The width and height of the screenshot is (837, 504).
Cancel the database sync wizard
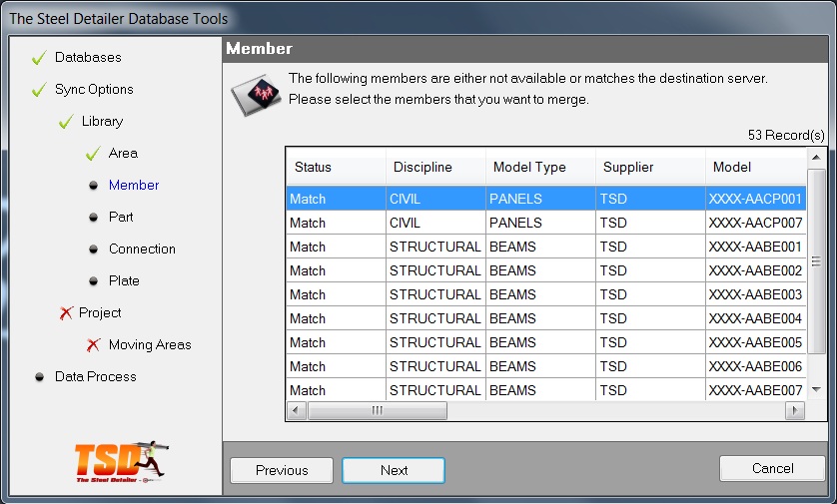pos(772,468)
